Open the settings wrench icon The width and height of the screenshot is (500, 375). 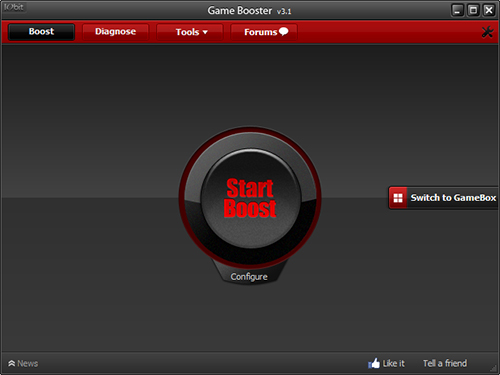(x=487, y=32)
